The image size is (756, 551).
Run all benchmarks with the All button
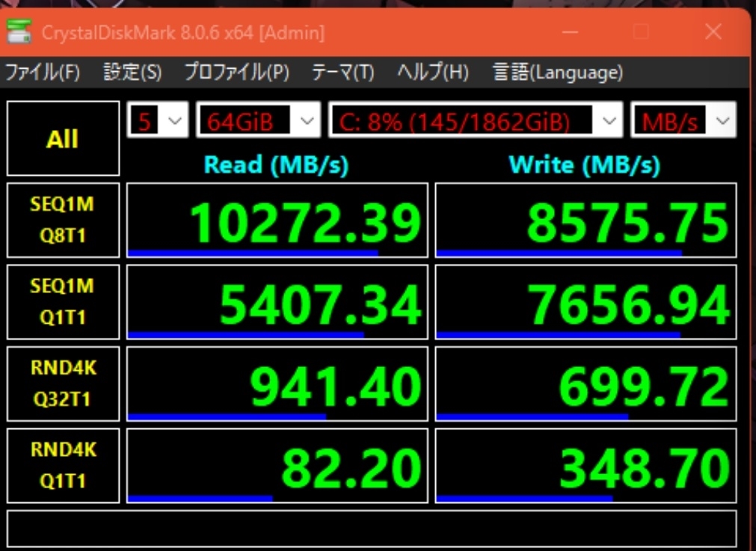point(63,138)
